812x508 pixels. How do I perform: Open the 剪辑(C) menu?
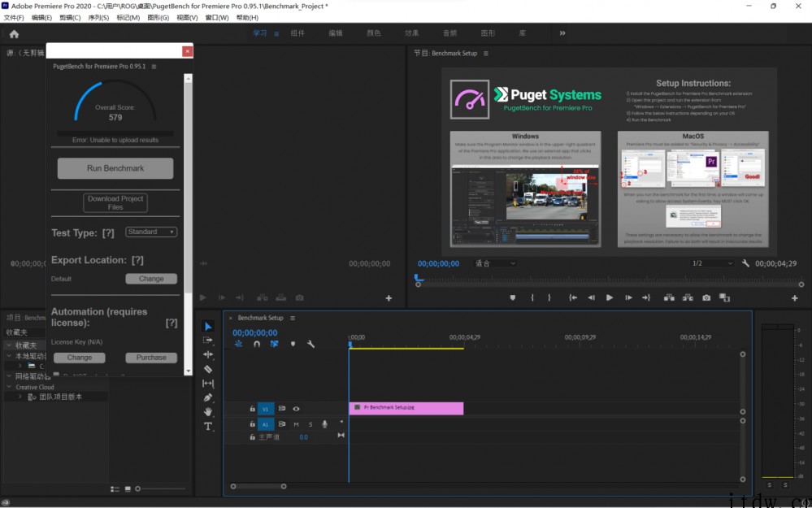pos(70,18)
